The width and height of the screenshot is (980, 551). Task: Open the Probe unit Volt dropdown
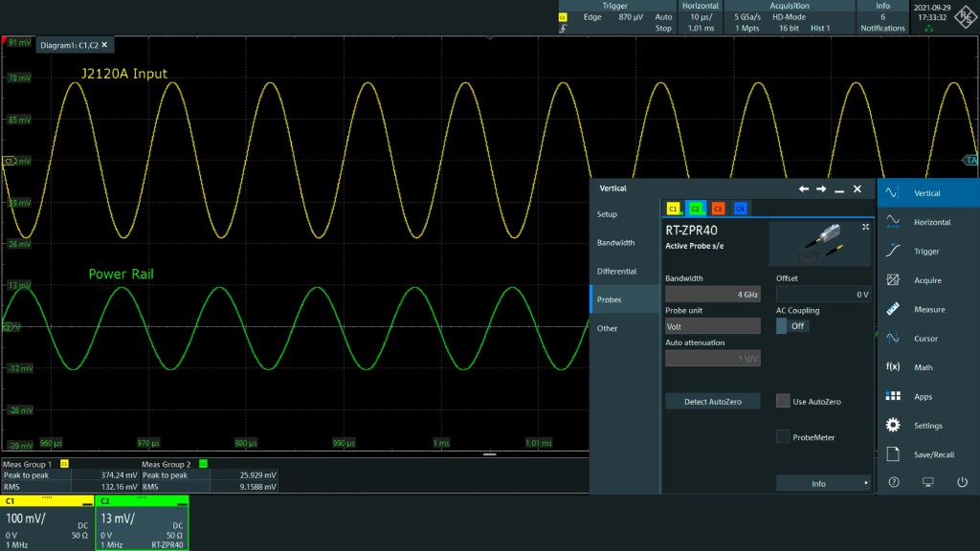(x=712, y=326)
